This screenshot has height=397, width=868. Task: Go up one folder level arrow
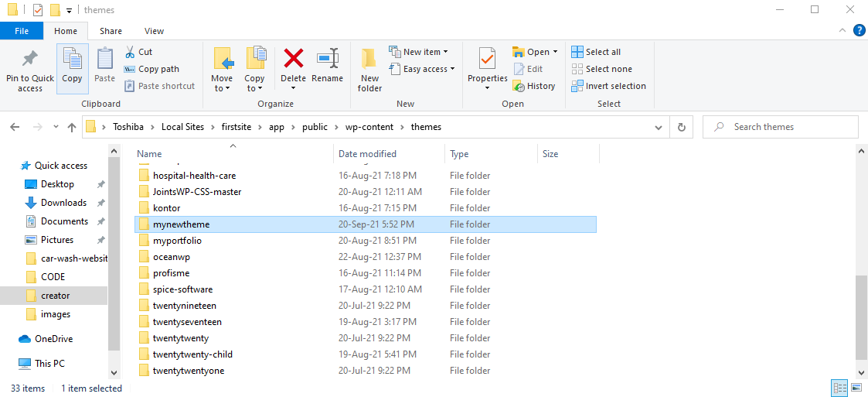coord(72,127)
